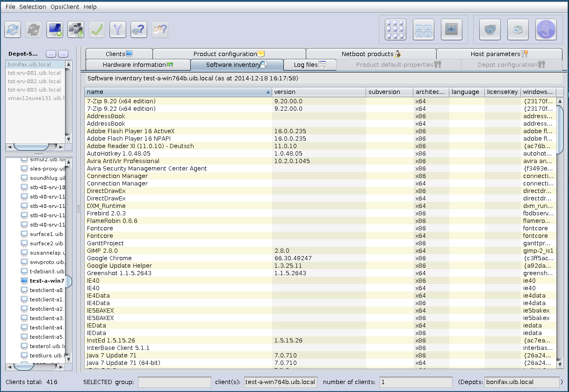Sort table by the name column header
569x392 pixels.
point(178,92)
